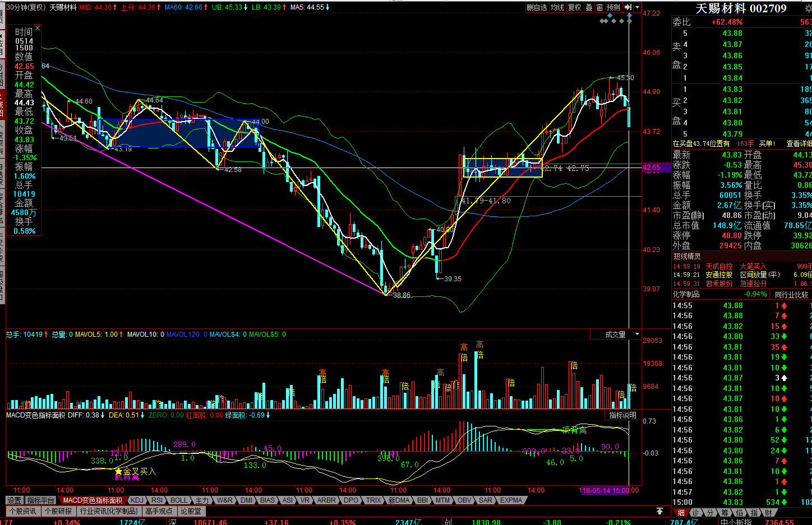Select the 分 tab in the right panel

710,513
